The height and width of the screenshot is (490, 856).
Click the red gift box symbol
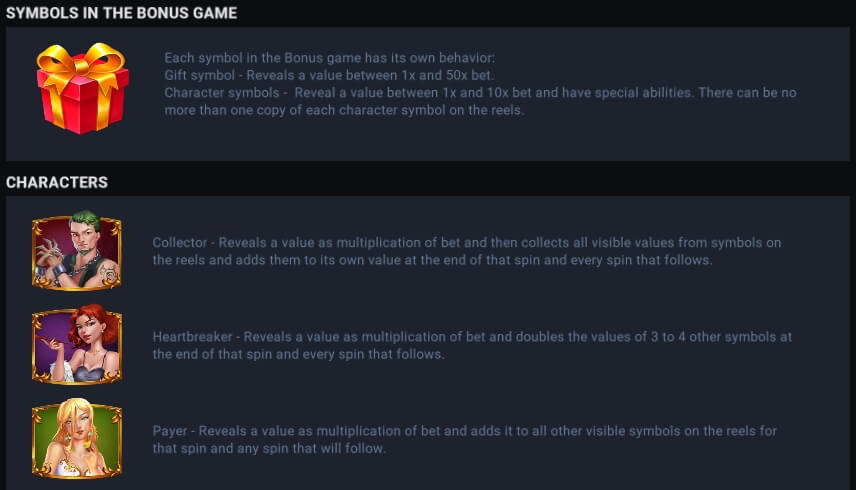82,88
